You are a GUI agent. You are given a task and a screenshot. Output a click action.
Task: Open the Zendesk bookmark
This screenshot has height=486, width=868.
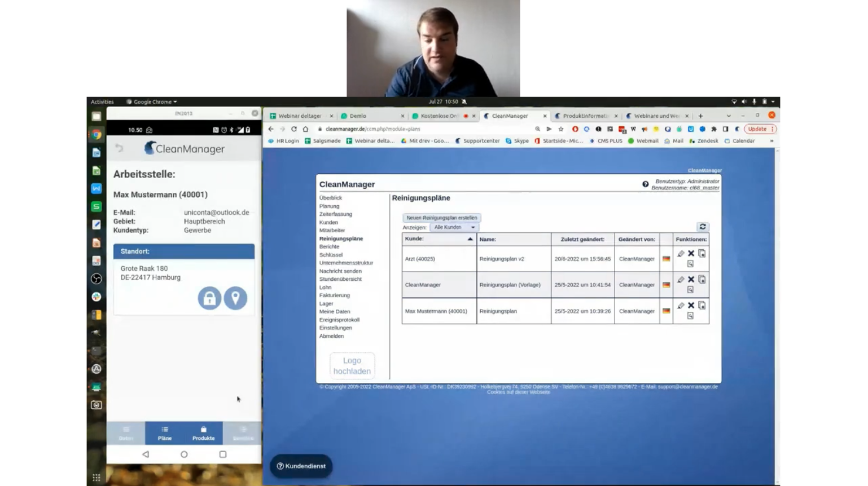[704, 141]
